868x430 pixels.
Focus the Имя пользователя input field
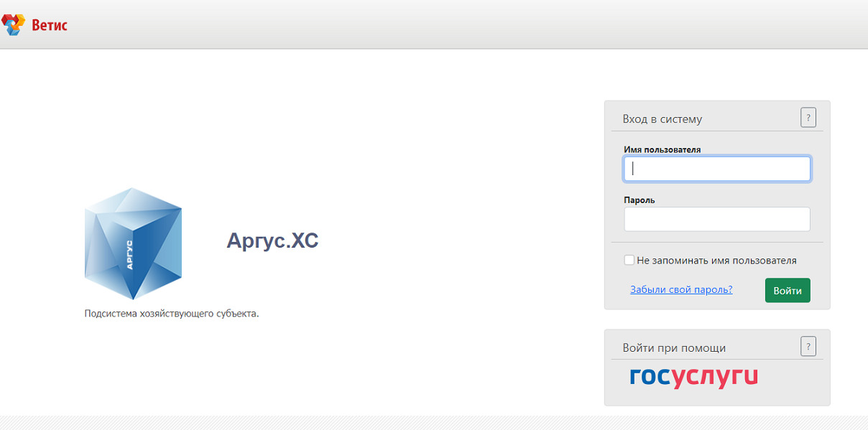point(717,169)
